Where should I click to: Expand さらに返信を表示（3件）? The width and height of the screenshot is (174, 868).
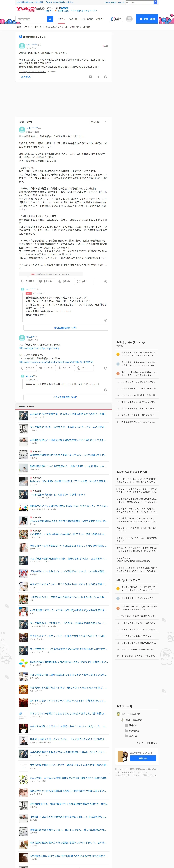[66, 328]
